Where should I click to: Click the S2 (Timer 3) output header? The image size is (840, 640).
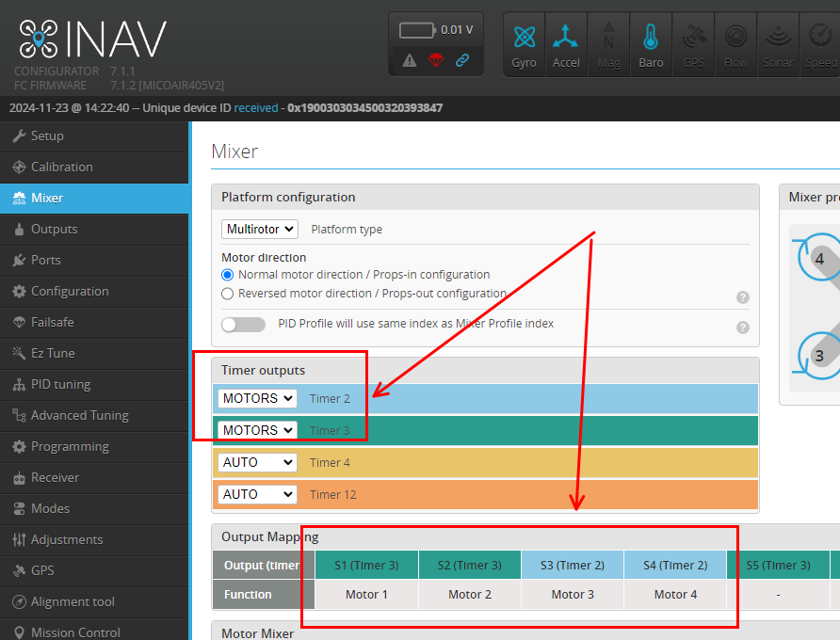pyautogui.click(x=470, y=565)
